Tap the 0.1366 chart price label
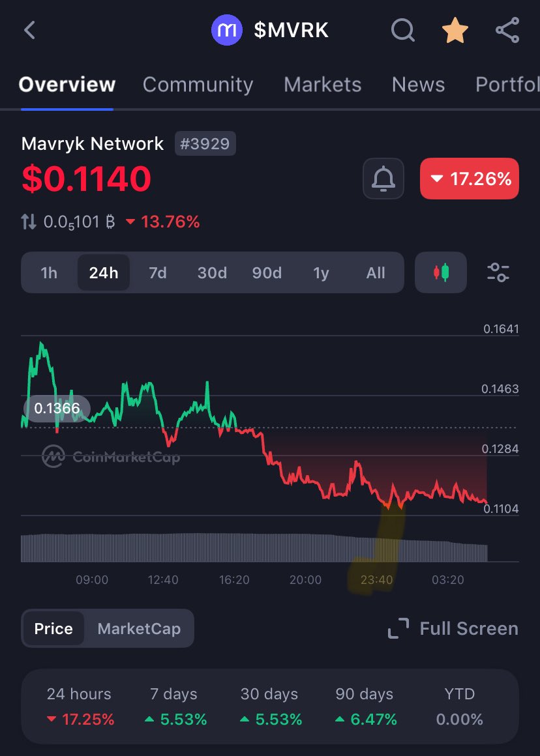This screenshot has width=540, height=756. pyautogui.click(x=57, y=409)
